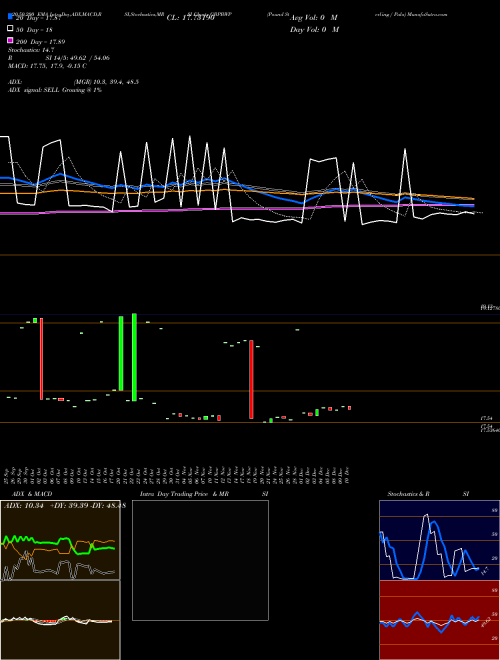Screen dimensions: 500x660
Task: Click the (MGR) 10.3, 39.4, 48.5 ADX values
Action: click(106, 82)
